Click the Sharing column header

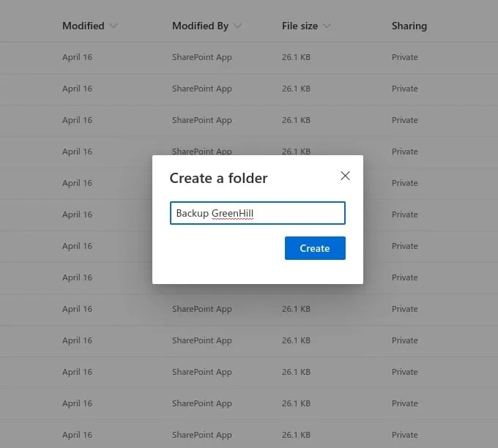point(409,26)
